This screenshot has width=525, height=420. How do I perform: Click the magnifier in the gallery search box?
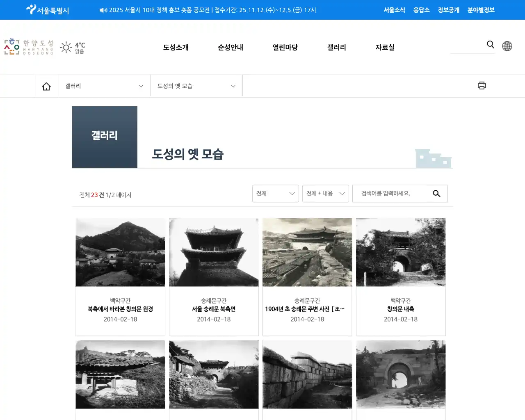pos(436,193)
